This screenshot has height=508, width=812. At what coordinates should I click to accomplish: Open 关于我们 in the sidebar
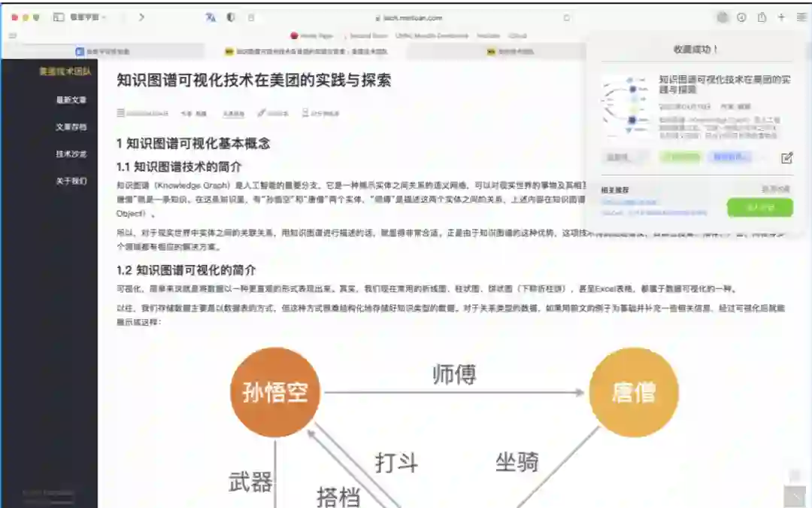[x=71, y=181]
